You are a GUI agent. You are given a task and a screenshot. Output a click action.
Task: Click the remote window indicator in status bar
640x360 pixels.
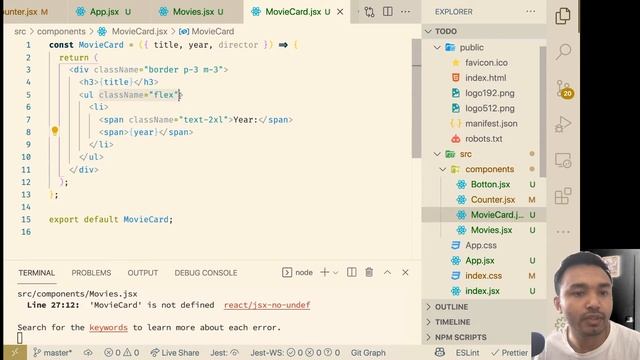[x=15, y=353]
